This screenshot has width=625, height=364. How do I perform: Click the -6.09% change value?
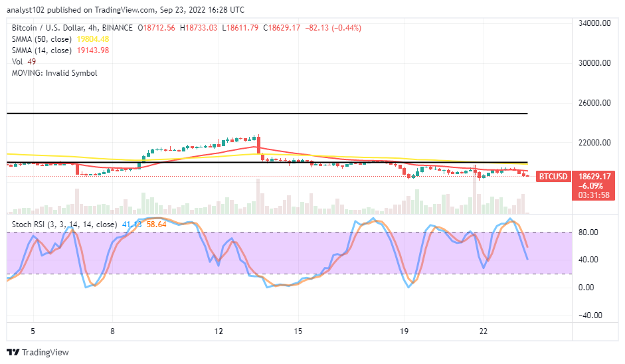(x=590, y=186)
